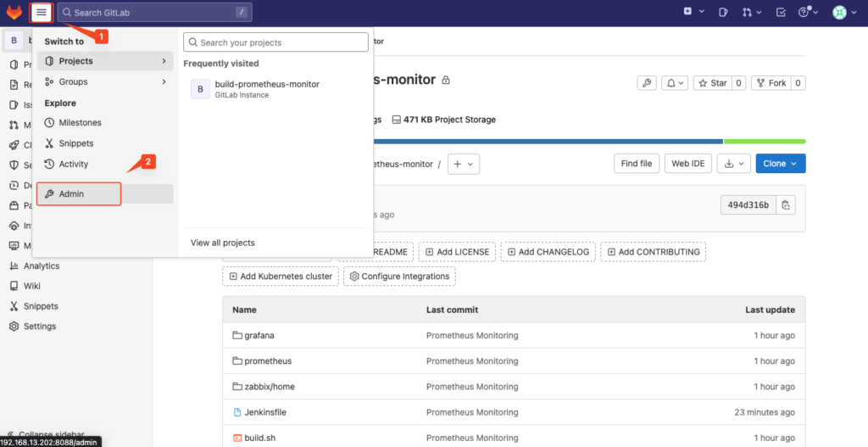
Task: Open the Jenkinsfile file
Action: coord(265,412)
